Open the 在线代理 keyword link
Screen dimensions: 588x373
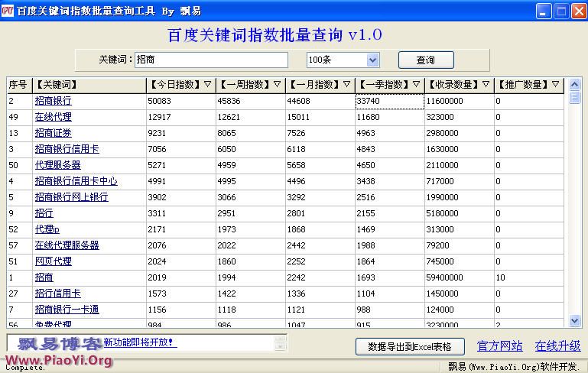pos(53,117)
